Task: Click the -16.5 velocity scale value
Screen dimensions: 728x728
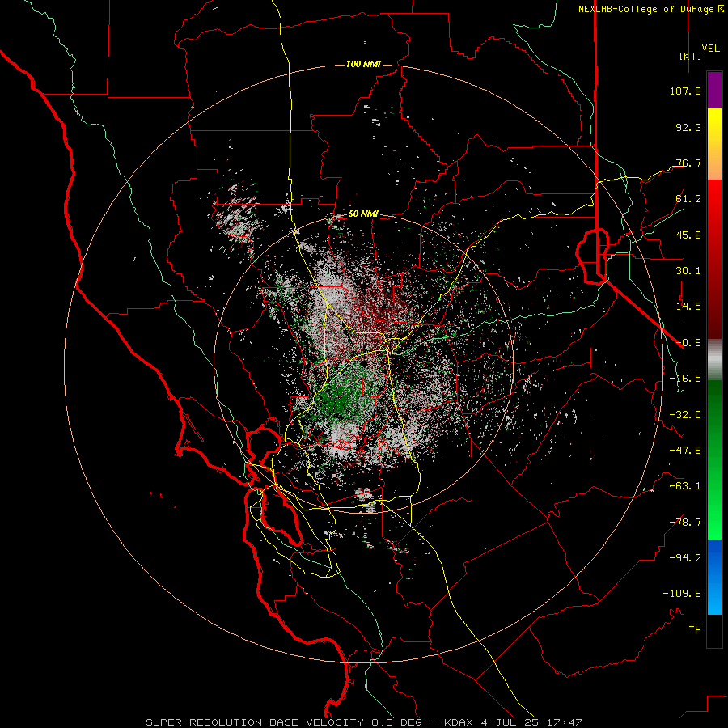Action: click(685, 379)
